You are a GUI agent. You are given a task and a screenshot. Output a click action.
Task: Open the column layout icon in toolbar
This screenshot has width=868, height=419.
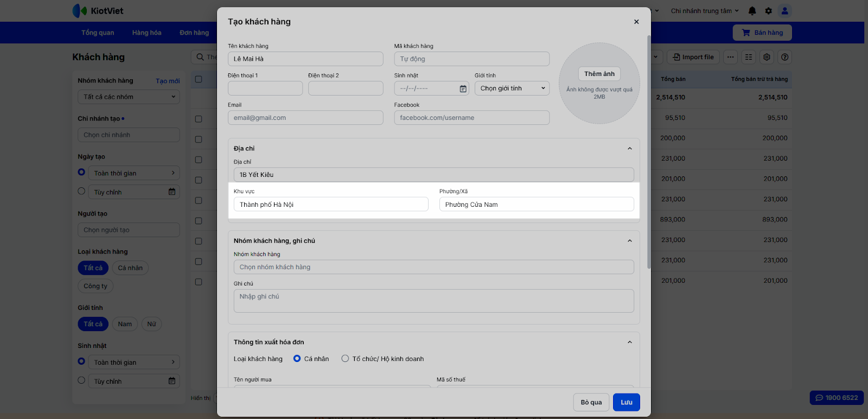pyautogui.click(x=749, y=57)
